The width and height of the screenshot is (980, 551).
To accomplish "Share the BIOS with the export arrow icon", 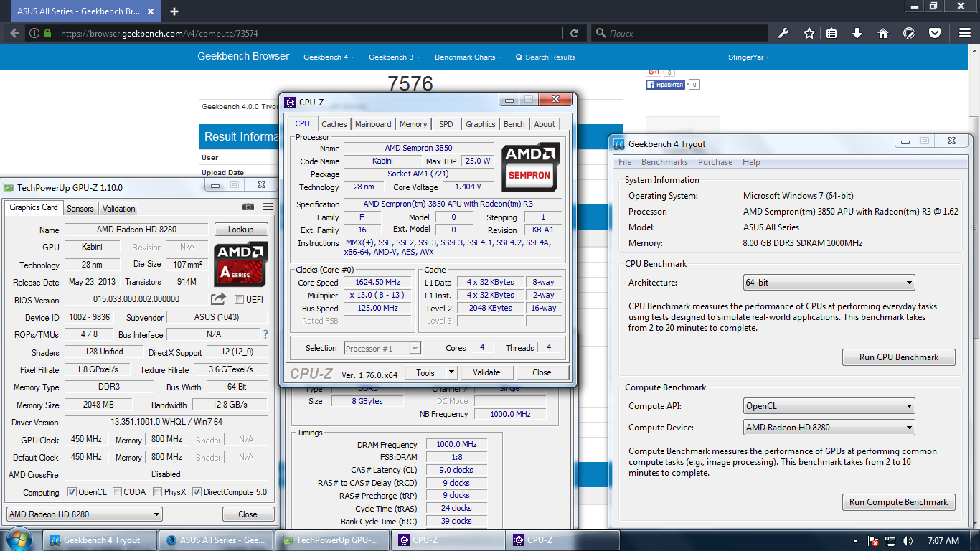I will 218,299.
